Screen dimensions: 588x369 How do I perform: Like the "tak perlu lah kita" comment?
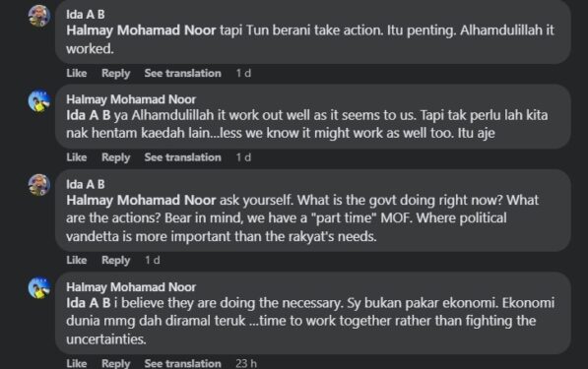pos(77,157)
